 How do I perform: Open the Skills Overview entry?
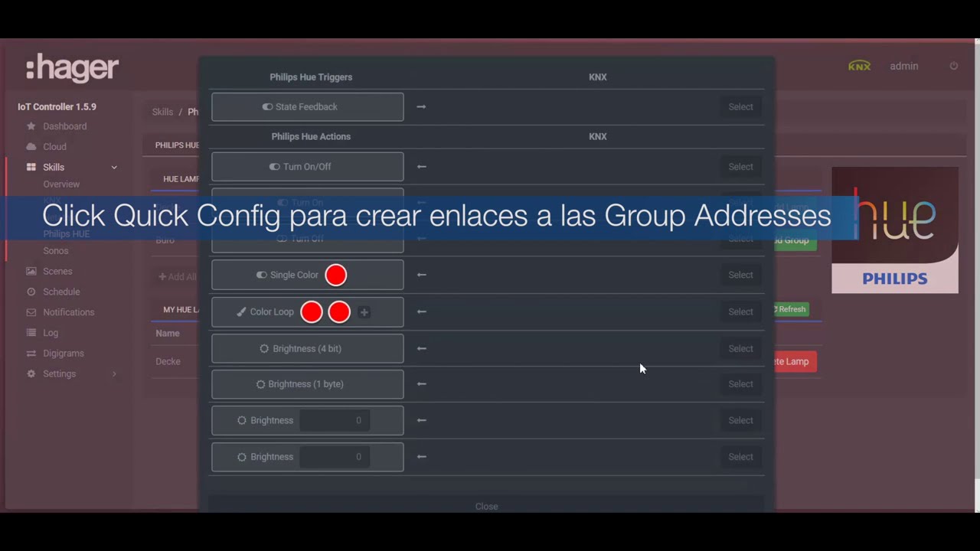click(61, 184)
